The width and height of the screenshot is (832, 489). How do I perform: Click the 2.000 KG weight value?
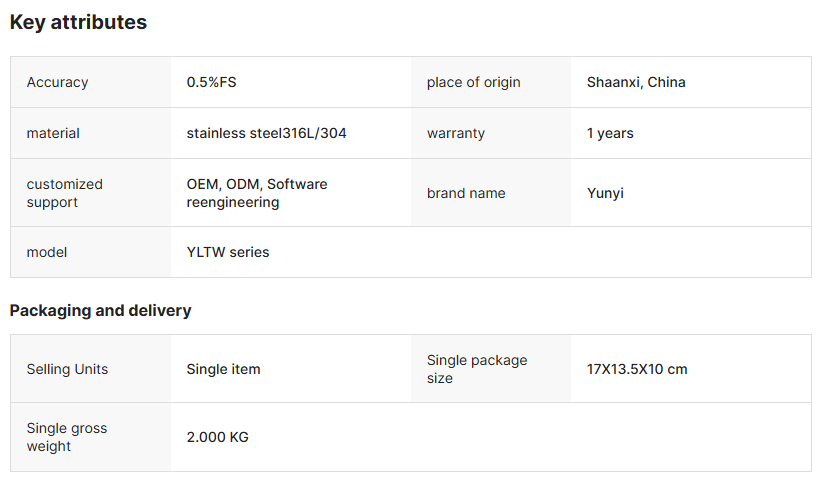tap(217, 437)
